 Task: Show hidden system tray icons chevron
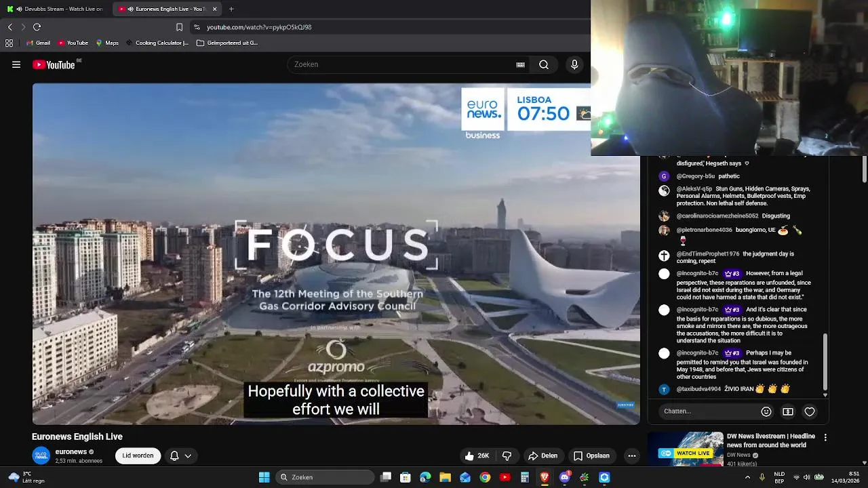pyautogui.click(x=747, y=477)
